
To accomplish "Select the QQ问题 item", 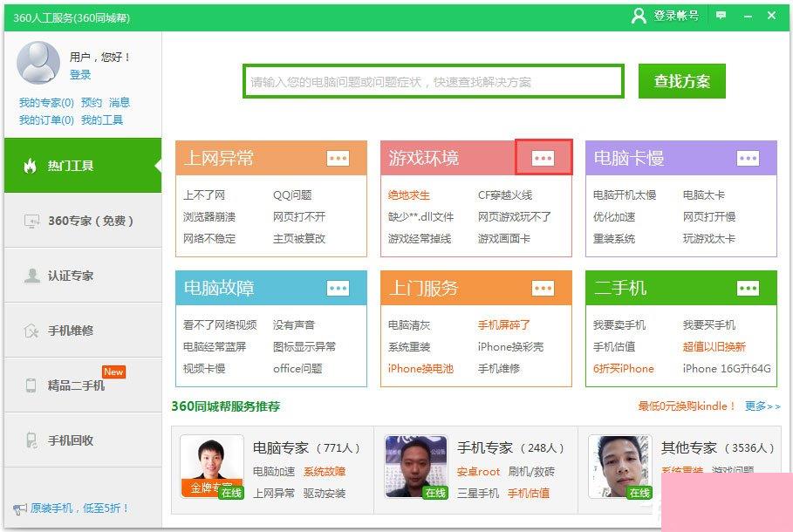I will 292,195.
